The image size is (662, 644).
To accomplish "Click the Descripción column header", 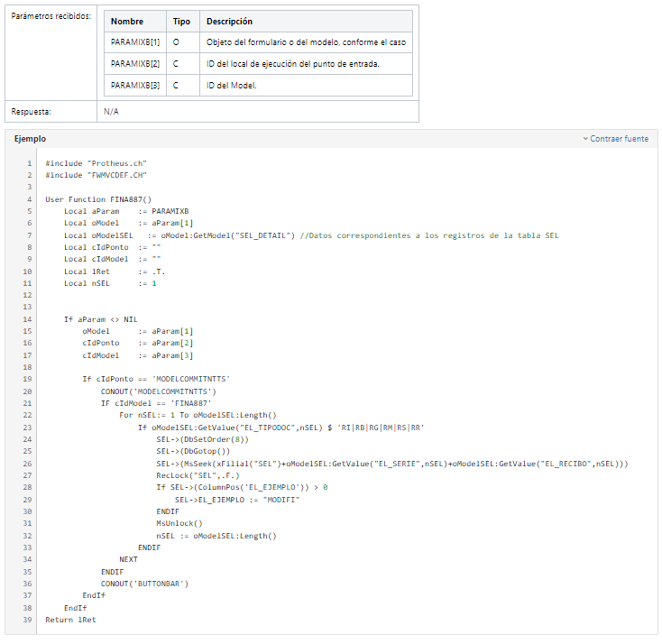I will [306, 21].
